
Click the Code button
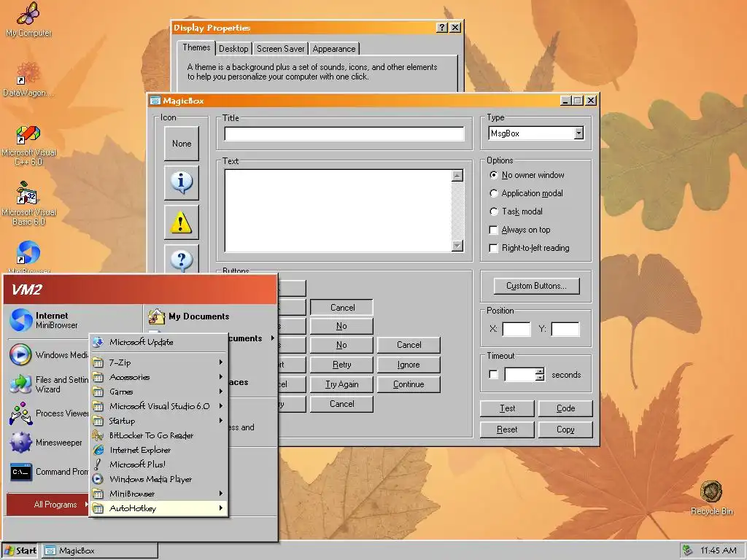click(x=565, y=408)
